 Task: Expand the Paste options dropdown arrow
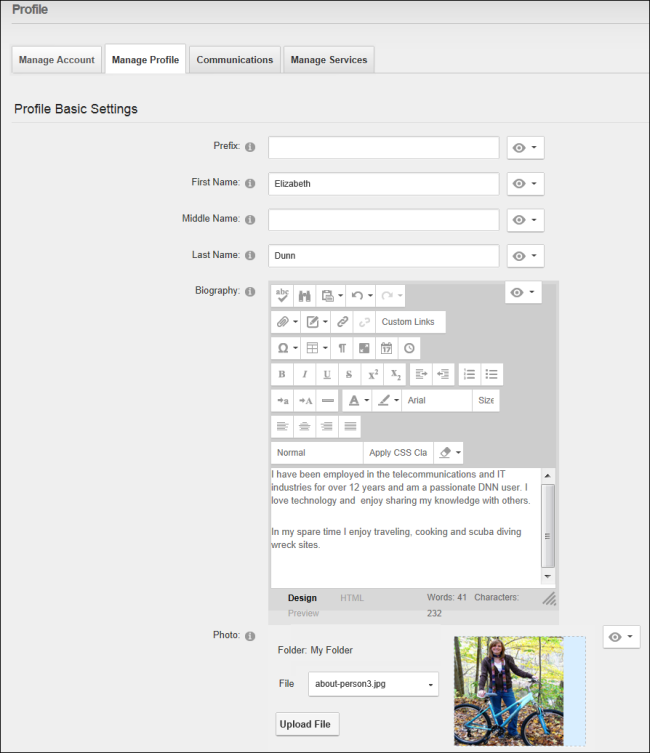pos(340,295)
